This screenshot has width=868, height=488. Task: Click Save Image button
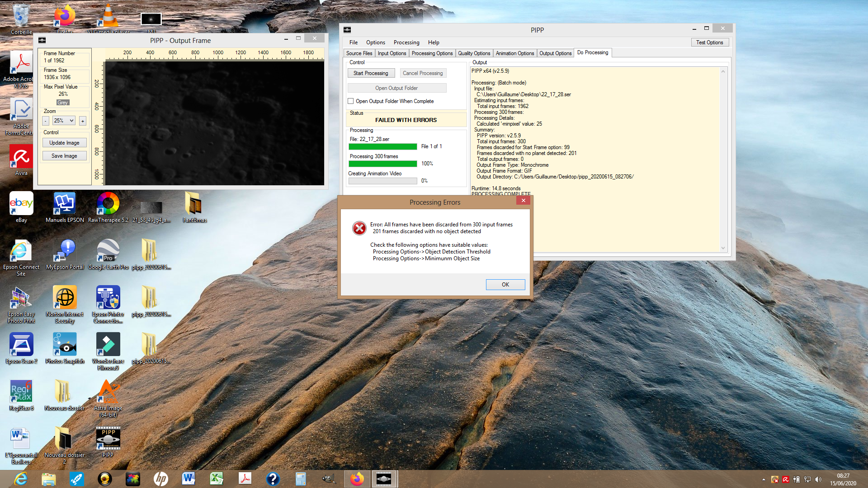click(64, 156)
